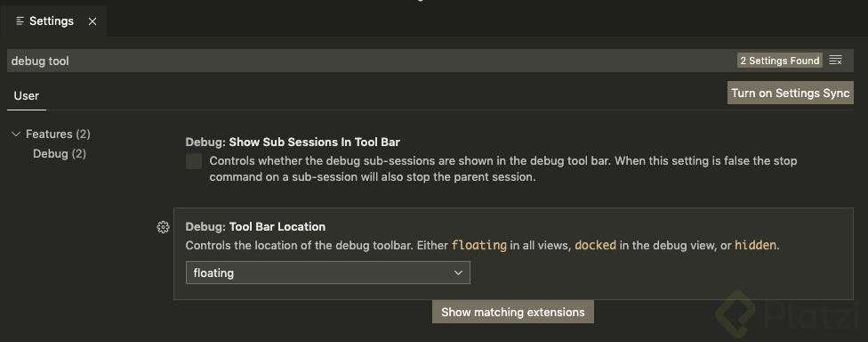
Task: Collapse the Features chevron in sidebar
Action: pyautogui.click(x=16, y=134)
